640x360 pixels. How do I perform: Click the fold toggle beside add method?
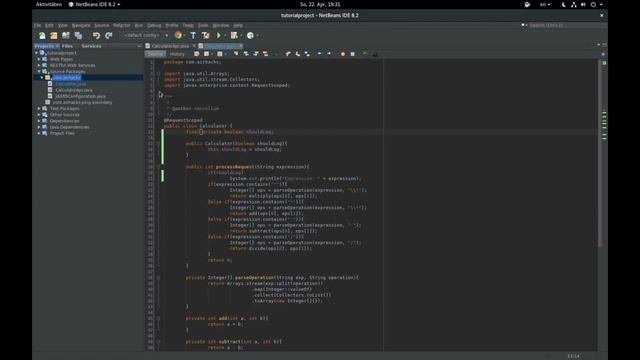pos(158,318)
